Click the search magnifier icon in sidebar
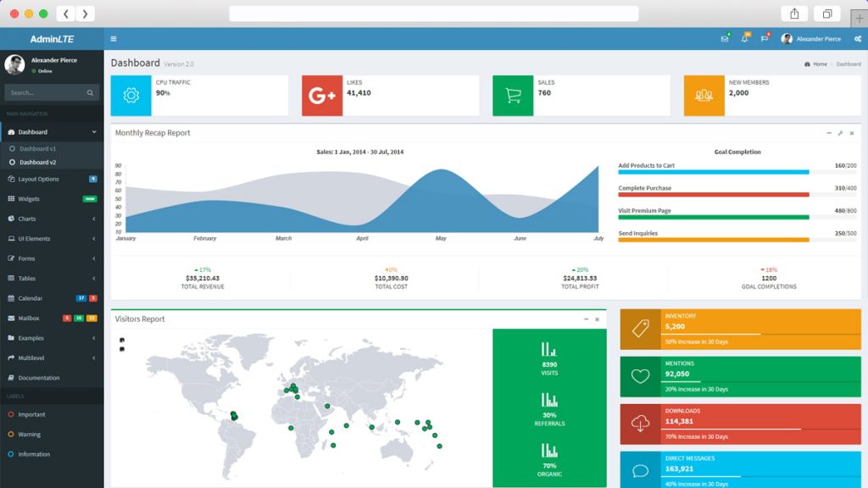This screenshot has width=868, height=488. click(x=90, y=92)
